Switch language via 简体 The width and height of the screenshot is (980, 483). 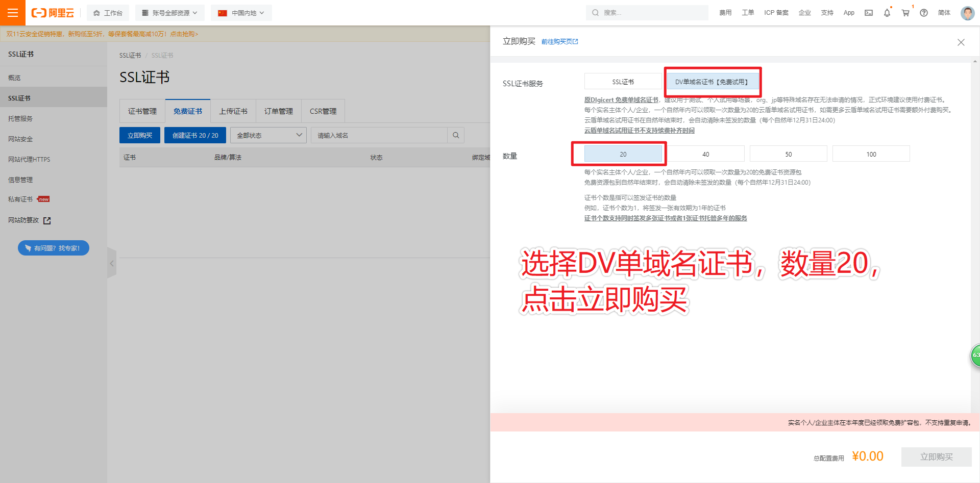pyautogui.click(x=944, y=13)
